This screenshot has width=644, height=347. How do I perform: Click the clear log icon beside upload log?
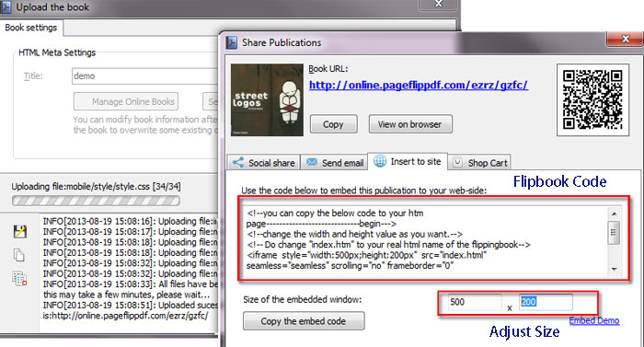pos(19,278)
